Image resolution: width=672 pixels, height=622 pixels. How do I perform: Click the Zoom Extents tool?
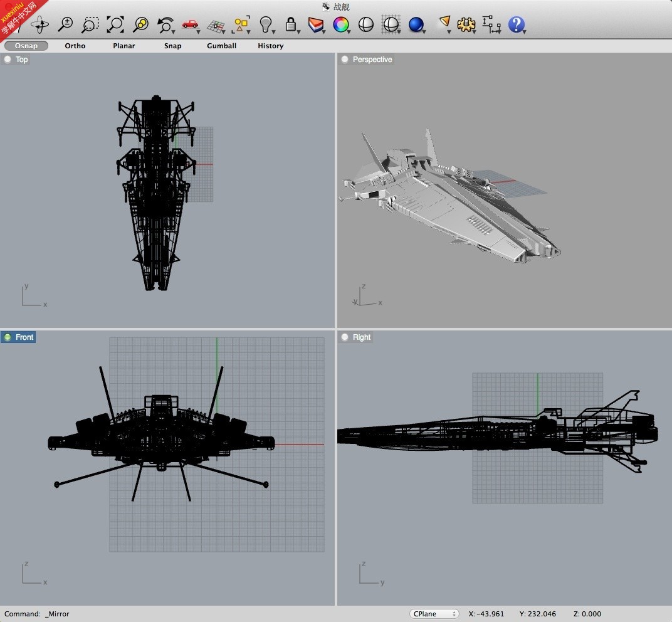[x=115, y=24]
